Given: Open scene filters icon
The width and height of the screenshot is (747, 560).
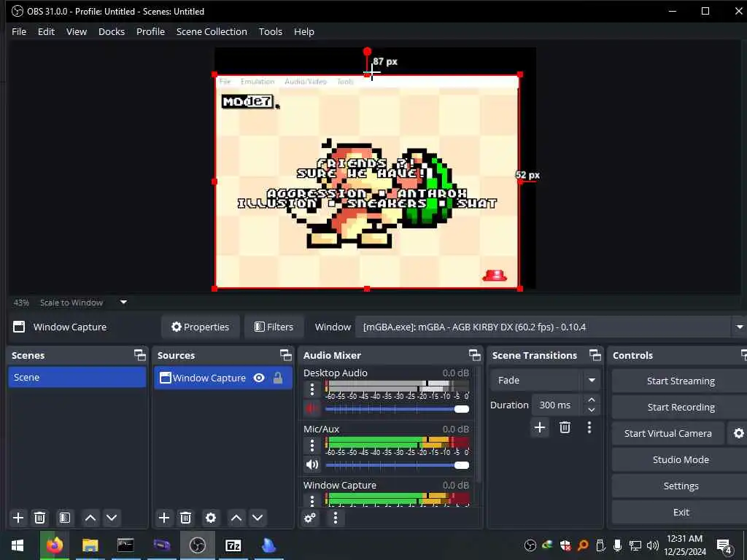Looking at the screenshot, I should [65, 518].
